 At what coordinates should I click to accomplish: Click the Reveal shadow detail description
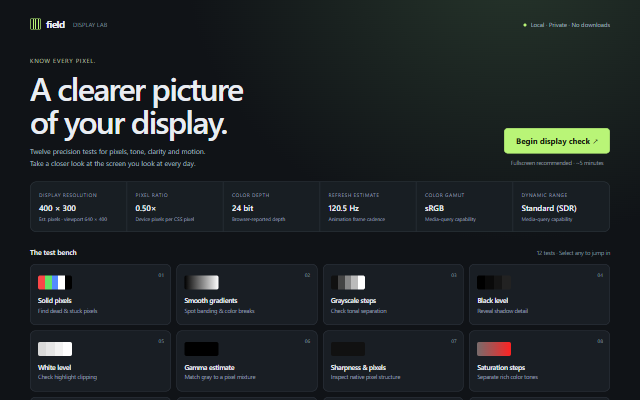[x=502, y=311]
